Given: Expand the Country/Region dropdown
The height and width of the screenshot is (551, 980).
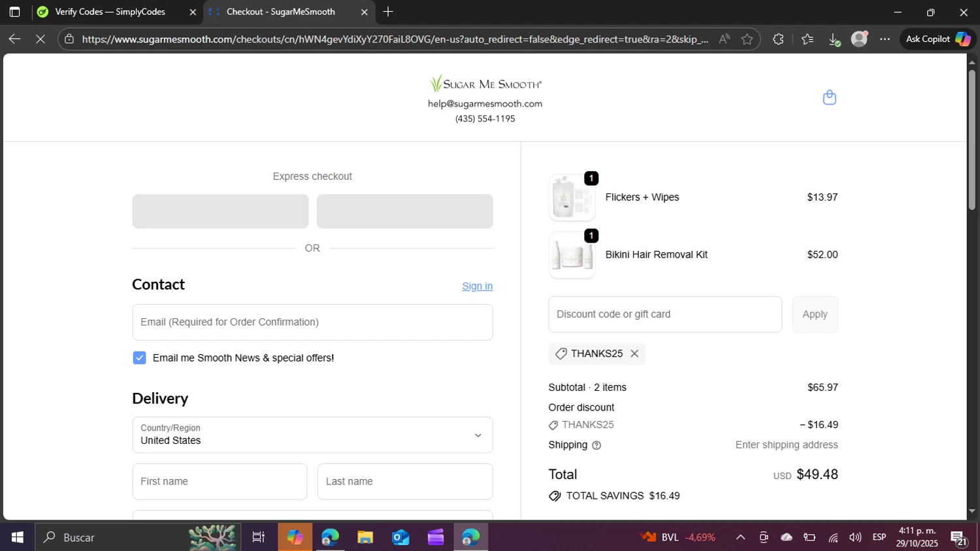Looking at the screenshot, I should coord(312,435).
